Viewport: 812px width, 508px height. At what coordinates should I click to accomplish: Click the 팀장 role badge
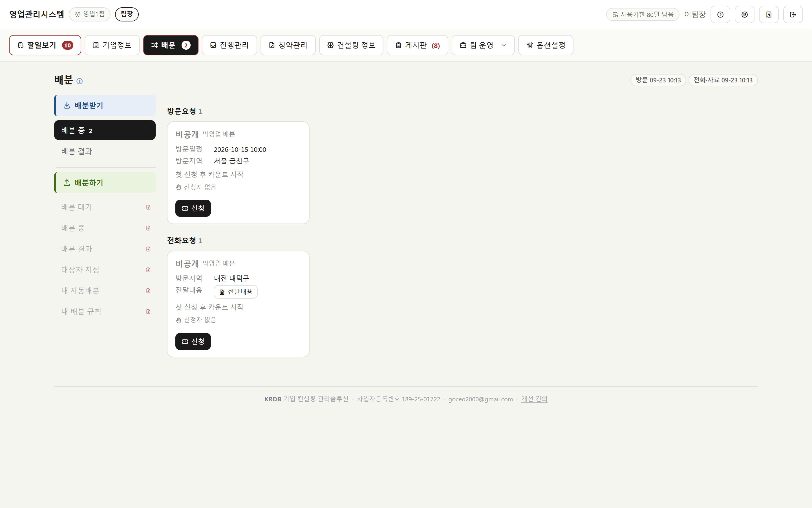pos(127,14)
